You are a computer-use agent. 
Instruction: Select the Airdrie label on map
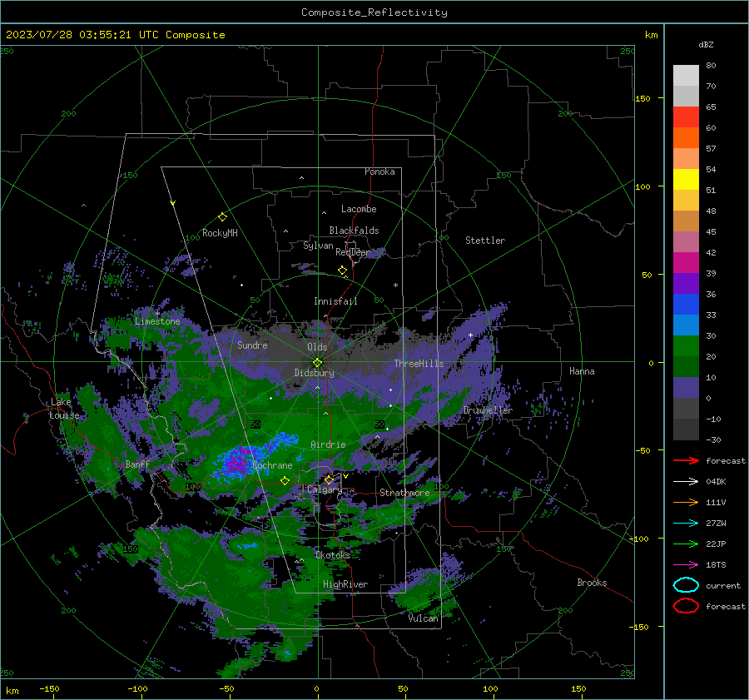328,444
